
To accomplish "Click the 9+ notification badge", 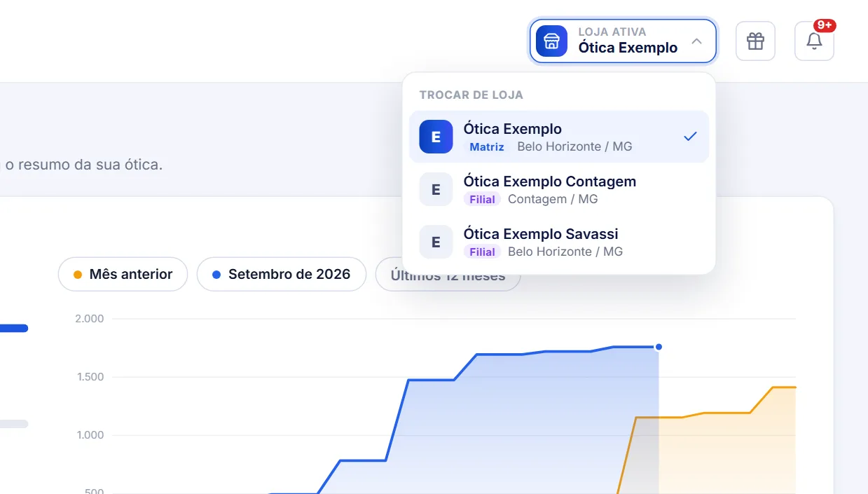I will pyautogui.click(x=825, y=25).
